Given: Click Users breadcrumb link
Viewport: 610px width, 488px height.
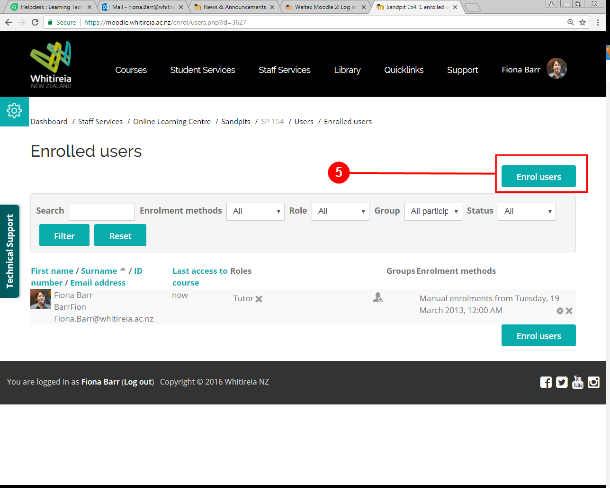Looking at the screenshot, I should pos(304,121).
